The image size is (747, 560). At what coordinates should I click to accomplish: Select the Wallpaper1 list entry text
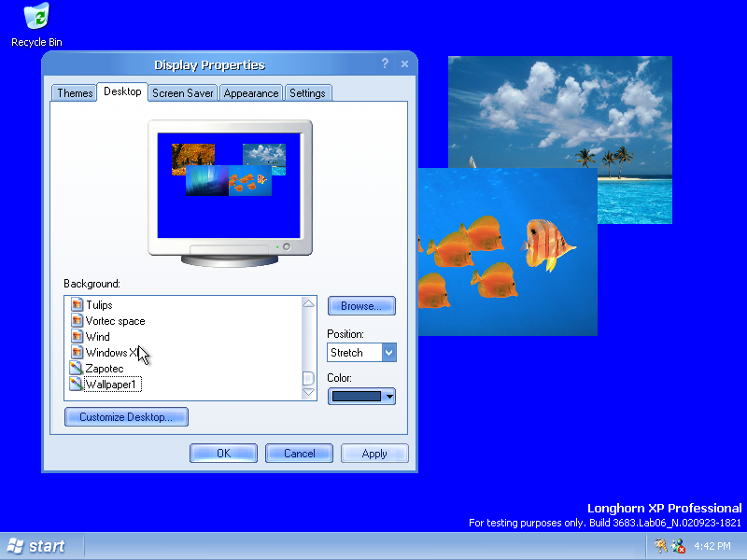point(112,385)
